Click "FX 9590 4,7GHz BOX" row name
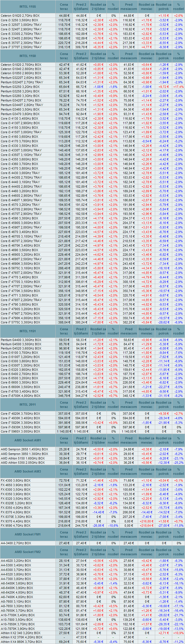This screenshot has width=185, height=644. [x=16, y=526]
